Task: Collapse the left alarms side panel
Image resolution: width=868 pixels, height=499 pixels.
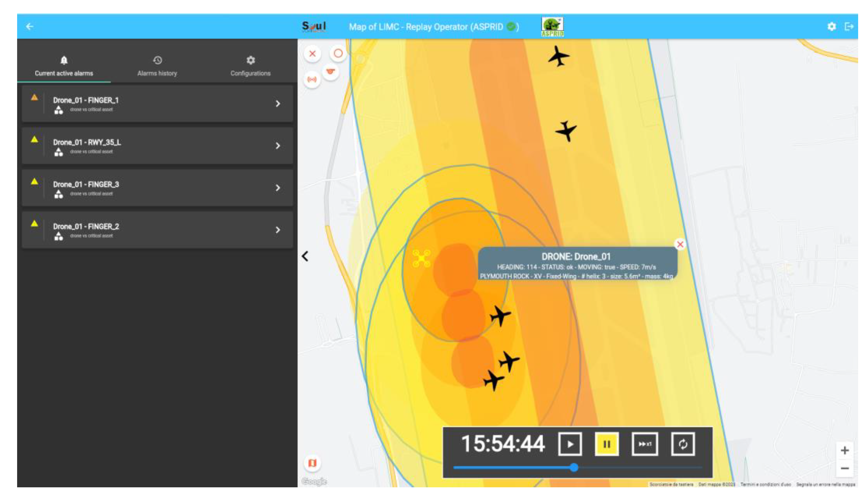Action: [305, 256]
